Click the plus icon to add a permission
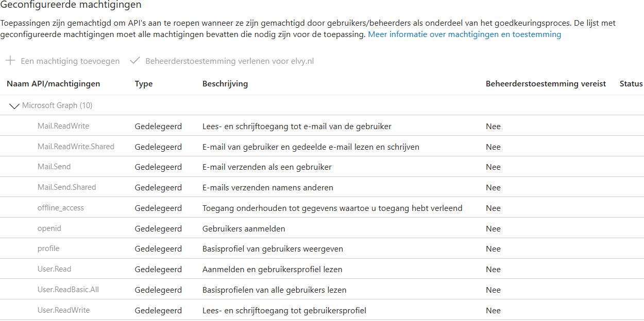Viewport: 644px width, 321px height. pyautogui.click(x=9, y=61)
